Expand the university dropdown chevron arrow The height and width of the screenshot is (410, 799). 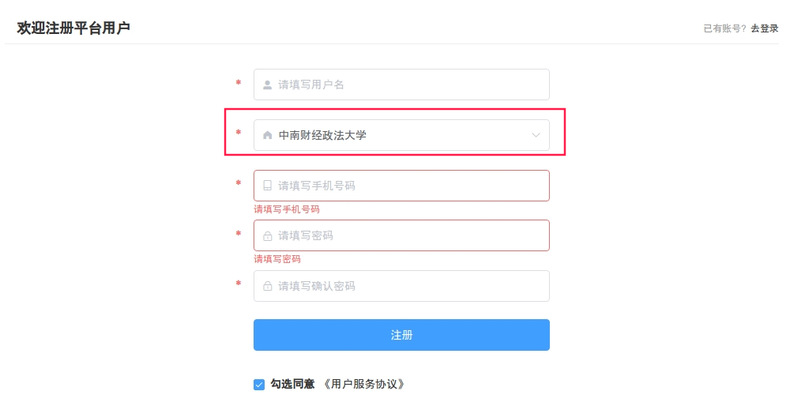536,135
